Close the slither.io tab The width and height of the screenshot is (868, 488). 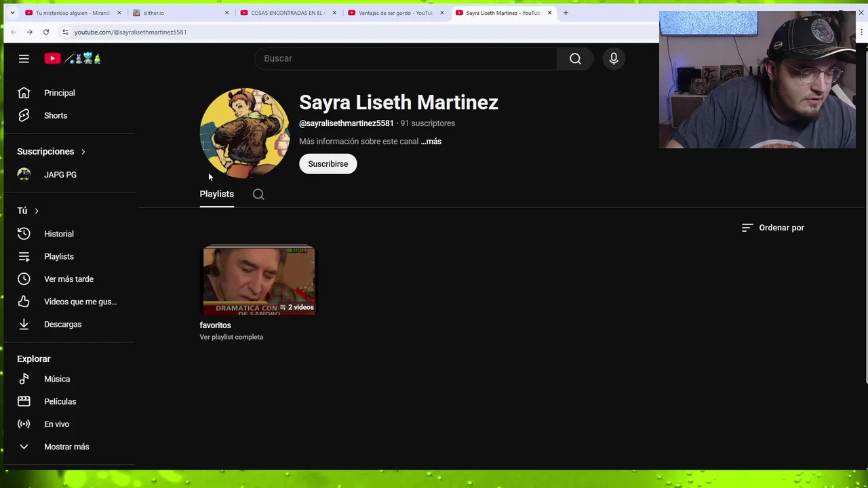pos(226,13)
